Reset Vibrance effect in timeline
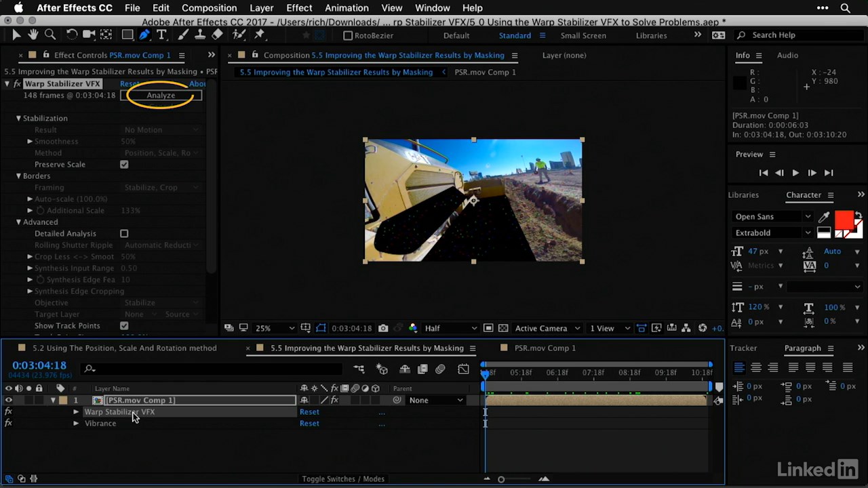The width and height of the screenshot is (868, 488). [x=309, y=423]
